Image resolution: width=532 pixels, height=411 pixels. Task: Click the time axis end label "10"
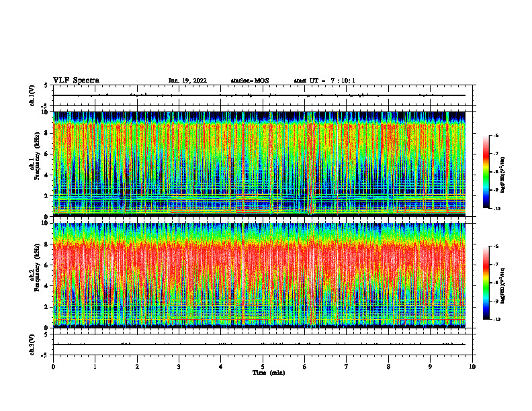[472, 367]
